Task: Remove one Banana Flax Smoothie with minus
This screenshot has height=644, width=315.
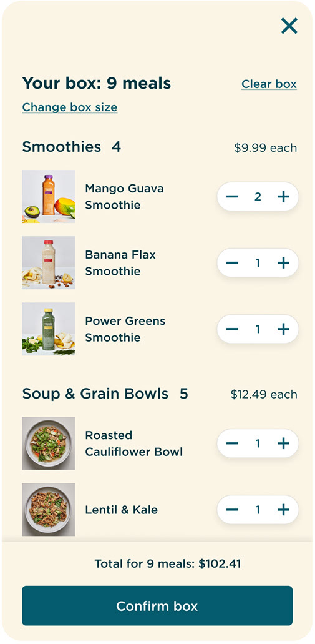Action: (232, 263)
